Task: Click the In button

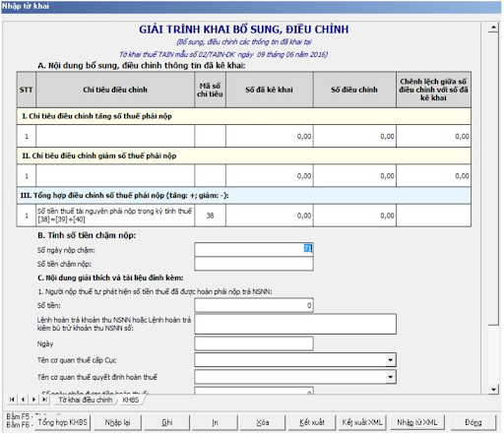Action: click(x=215, y=422)
